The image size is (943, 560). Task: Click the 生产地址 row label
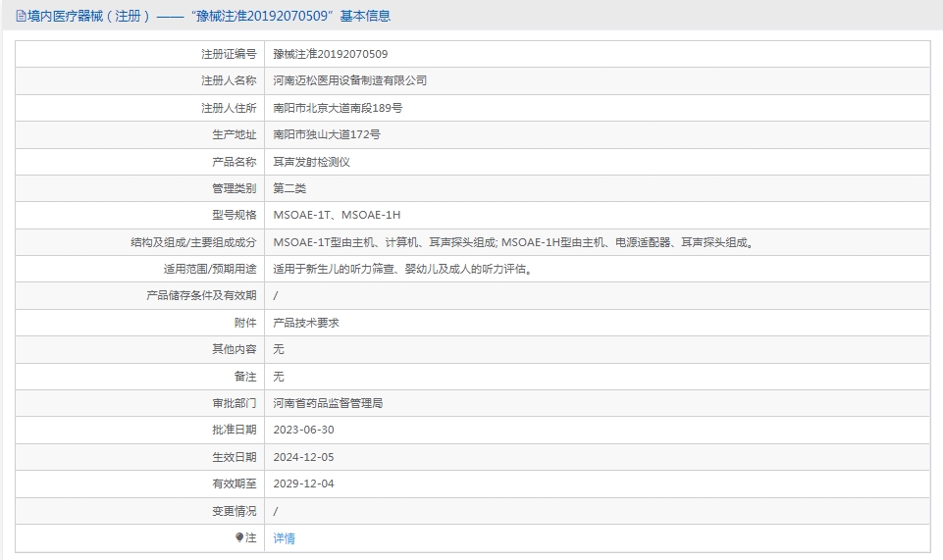[x=234, y=134]
